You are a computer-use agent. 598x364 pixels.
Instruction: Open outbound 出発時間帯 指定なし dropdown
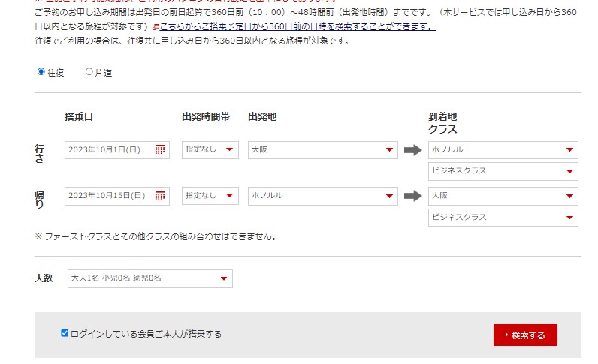pos(210,150)
